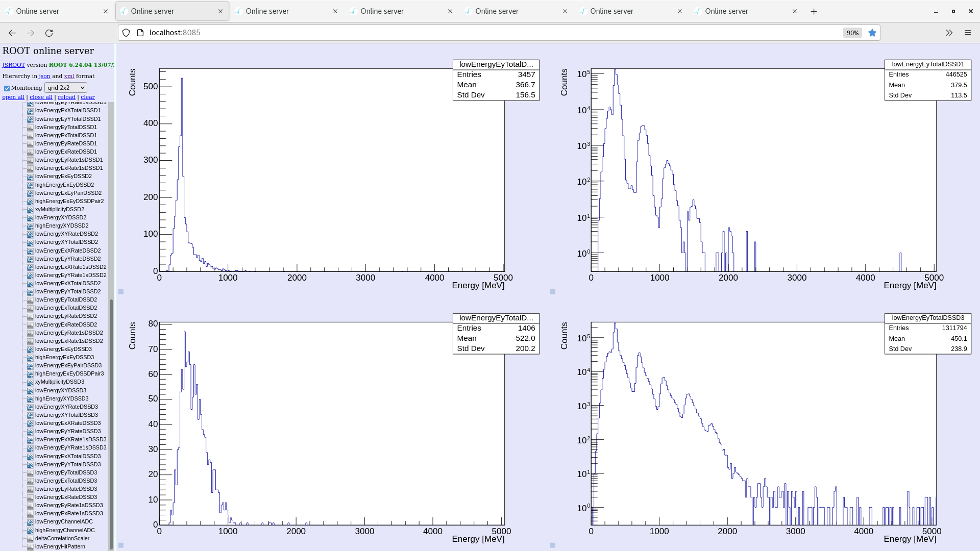Open browser hamburger application menu
Screen dimensions: 980x551
coord(968,33)
